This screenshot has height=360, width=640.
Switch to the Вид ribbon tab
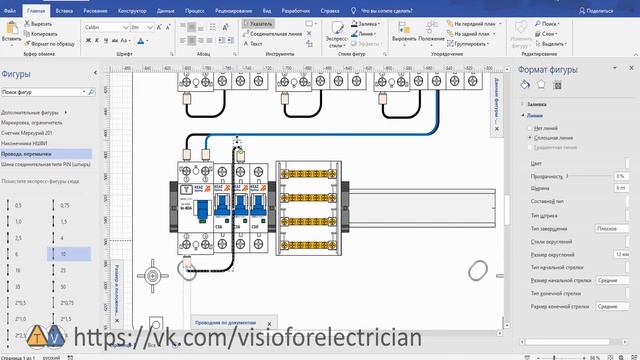[x=267, y=11]
